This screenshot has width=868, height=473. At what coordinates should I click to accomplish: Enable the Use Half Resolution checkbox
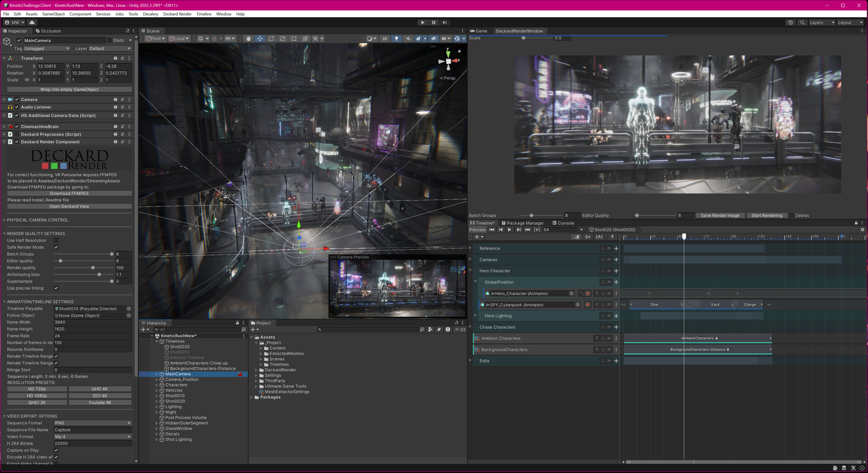click(x=56, y=241)
